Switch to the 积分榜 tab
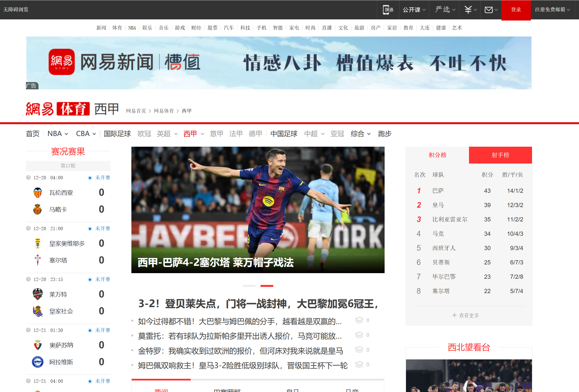579x392 pixels. click(437, 155)
